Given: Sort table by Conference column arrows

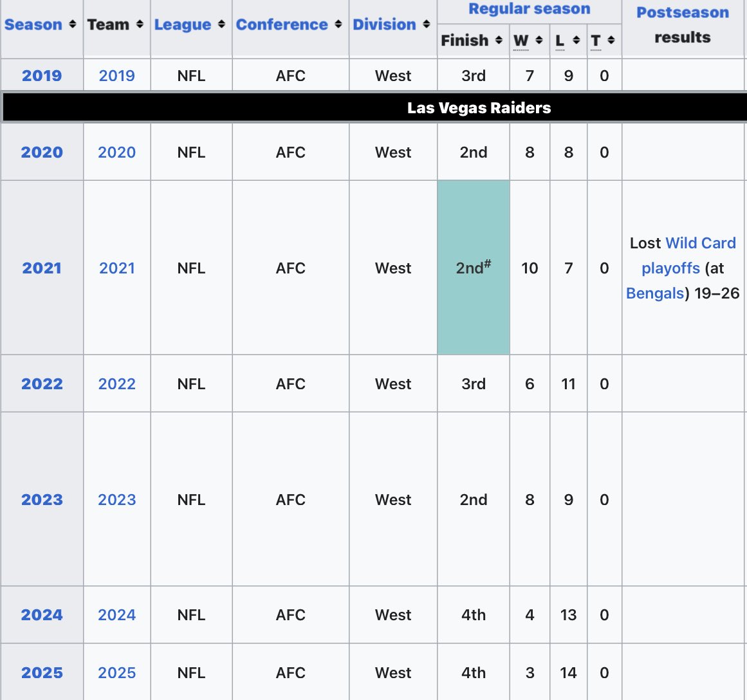Looking at the screenshot, I should coord(338,24).
